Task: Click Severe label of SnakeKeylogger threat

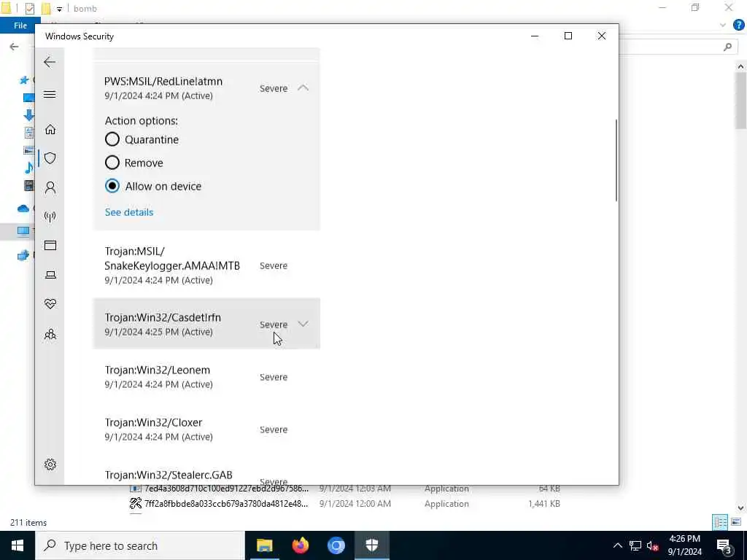Action: pyautogui.click(x=274, y=265)
